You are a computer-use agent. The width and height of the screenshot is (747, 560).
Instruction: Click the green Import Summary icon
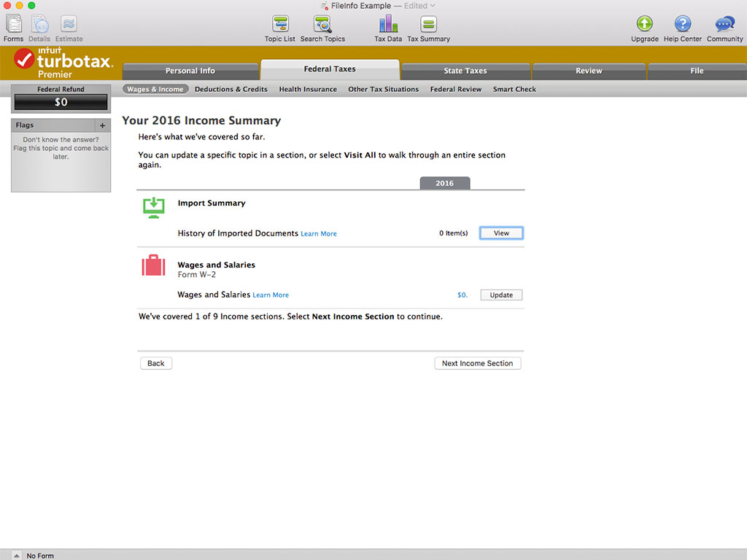tap(153, 208)
